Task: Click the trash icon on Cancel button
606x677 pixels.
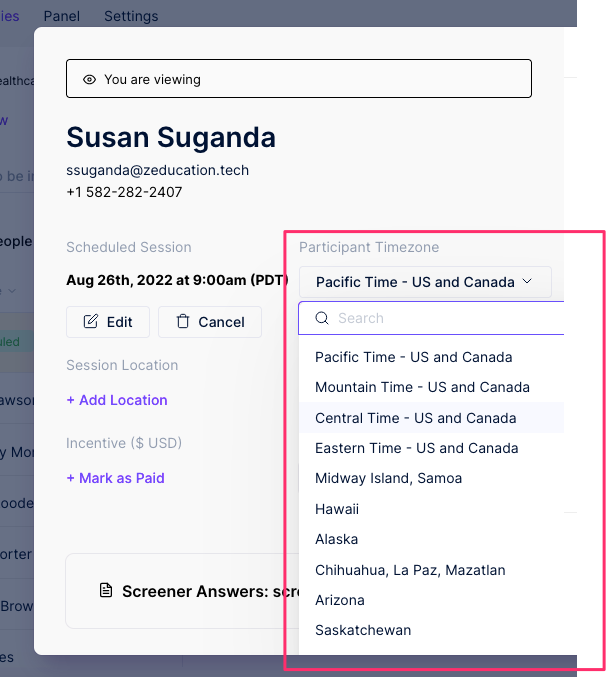Action: 183,321
